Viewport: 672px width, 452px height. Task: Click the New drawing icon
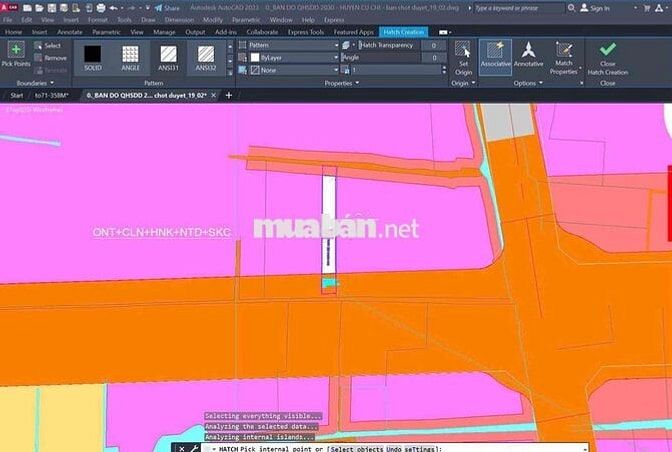pos(27,8)
